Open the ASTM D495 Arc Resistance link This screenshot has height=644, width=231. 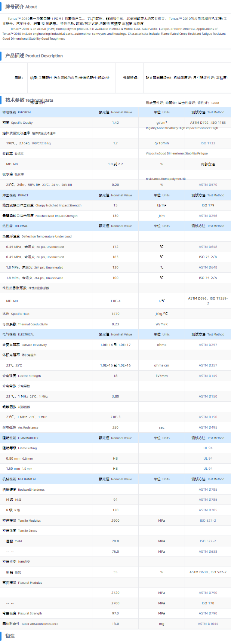[x=208, y=427]
